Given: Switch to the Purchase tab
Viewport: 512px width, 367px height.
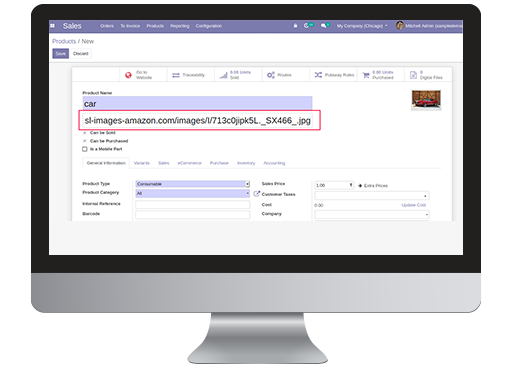Looking at the screenshot, I should coord(219,163).
